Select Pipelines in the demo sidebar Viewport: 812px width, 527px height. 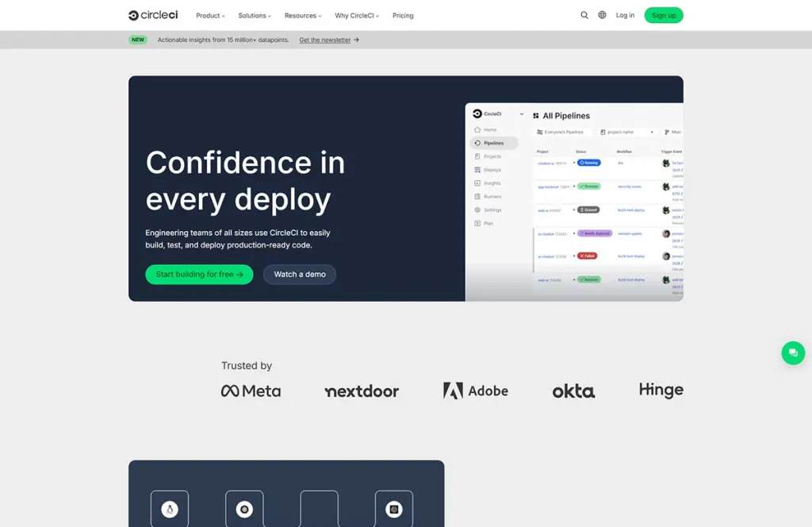tap(493, 143)
